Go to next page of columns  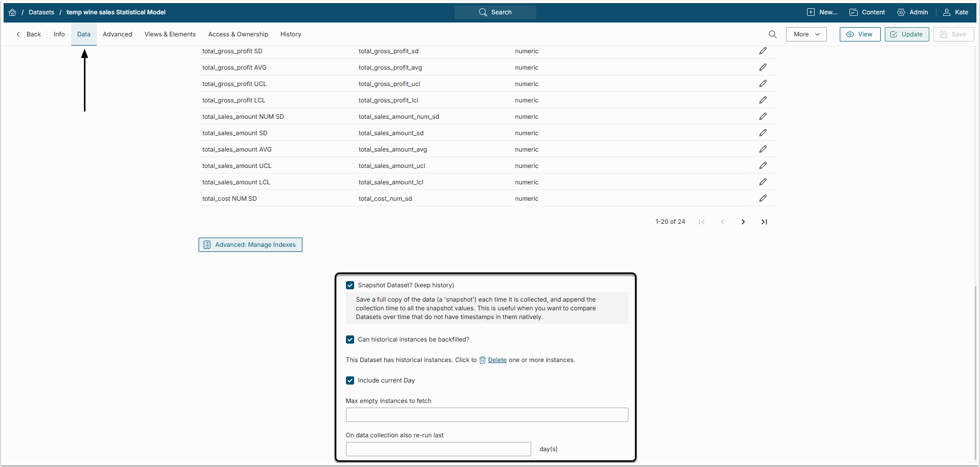[743, 222]
